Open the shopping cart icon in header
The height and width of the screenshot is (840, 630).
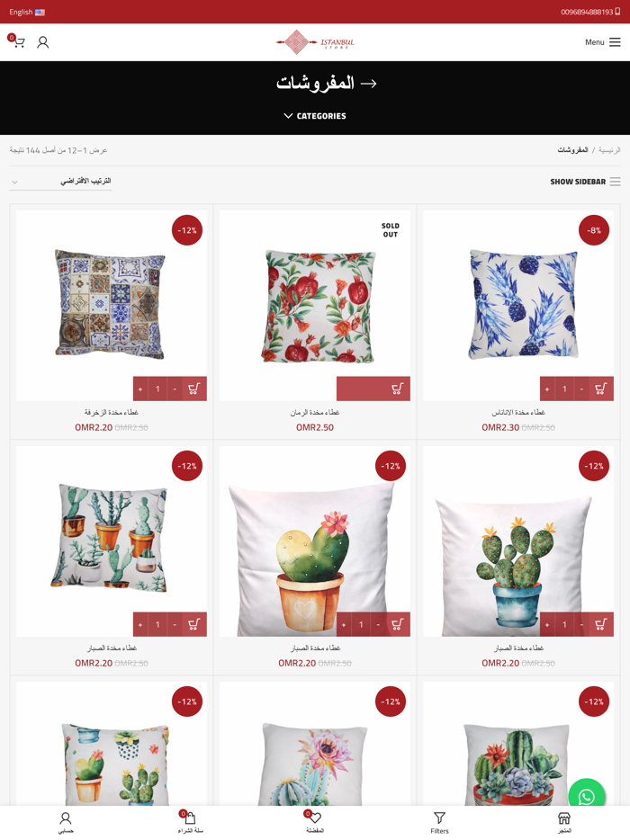point(18,41)
